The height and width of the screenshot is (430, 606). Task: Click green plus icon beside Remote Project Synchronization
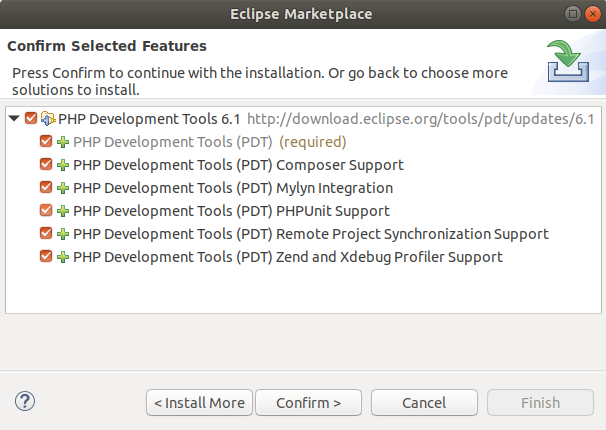[x=63, y=234]
